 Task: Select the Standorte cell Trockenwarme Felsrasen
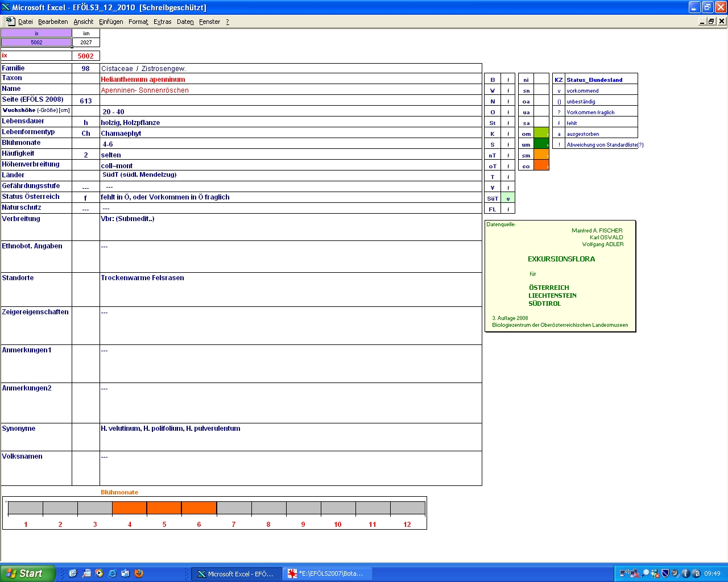point(291,289)
